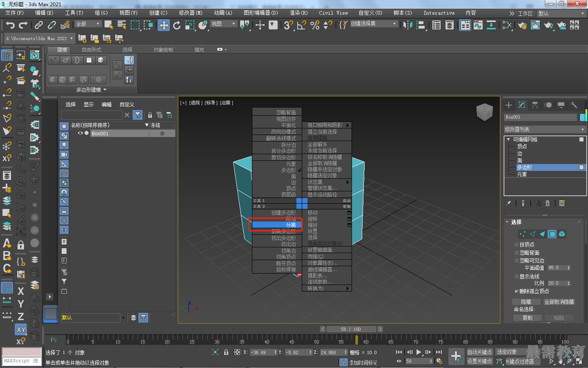Image resolution: width=588 pixels, height=368 pixels.
Task: Collapse the 可编辑网格 stack entry
Action: 508,139
